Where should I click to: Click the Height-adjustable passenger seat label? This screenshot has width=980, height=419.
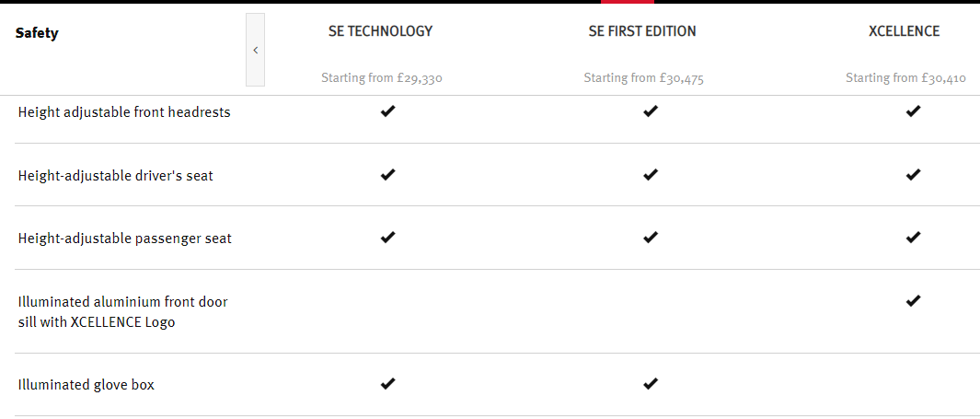(124, 239)
